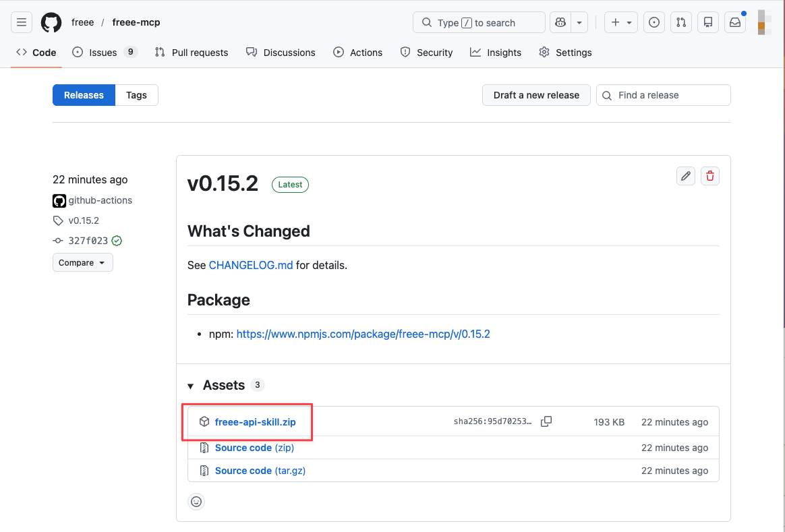Download Source code (zip)
This screenshot has height=532, width=785.
click(254, 448)
